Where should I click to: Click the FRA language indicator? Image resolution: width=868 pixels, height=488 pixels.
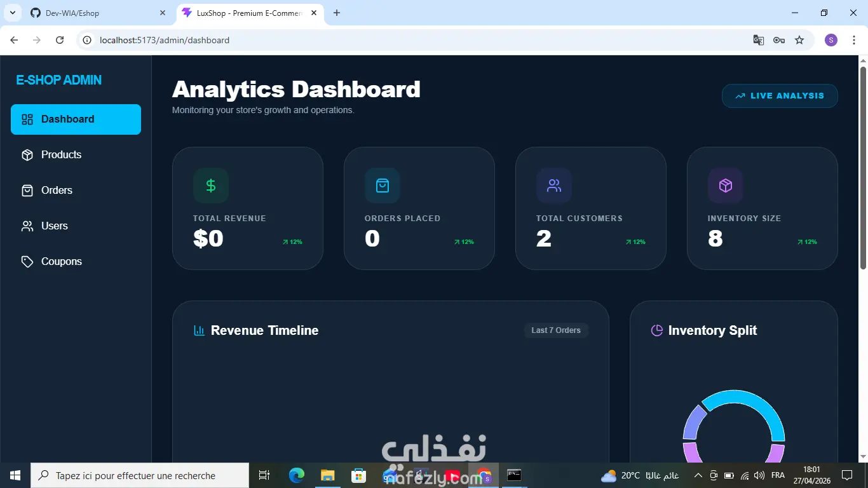pyautogui.click(x=778, y=475)
